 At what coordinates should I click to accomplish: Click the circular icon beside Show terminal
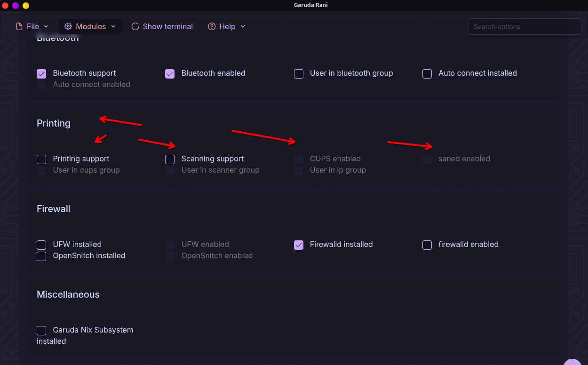(x=135, y=26)
